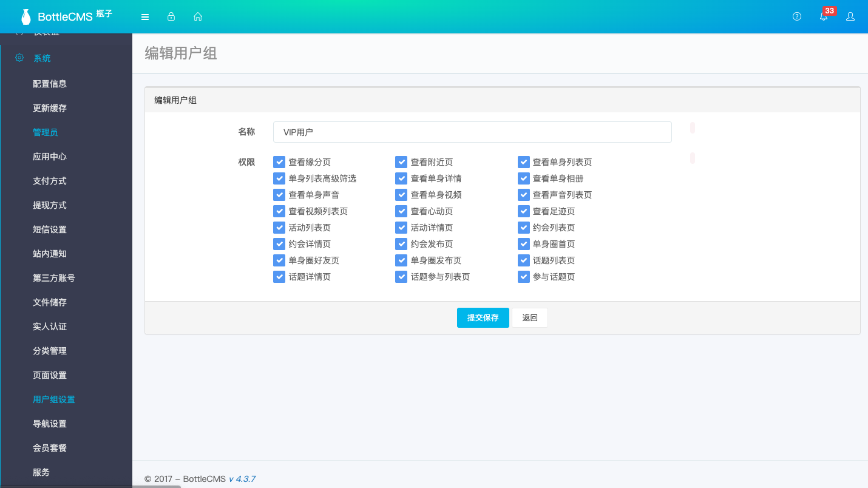Uncheck 查看缘分页 permission
Image resolution: width=868 pixels, height=488 pixels.
pos(279,162)
